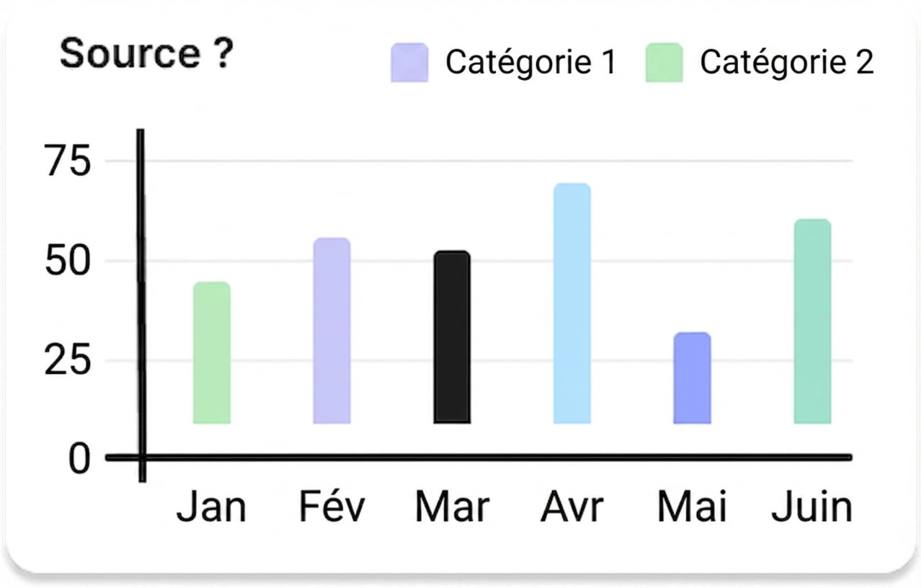The width and height of the screenshot is (921, 588).
Task: Click the Jan axis label
Action: (x=211, y=507)
